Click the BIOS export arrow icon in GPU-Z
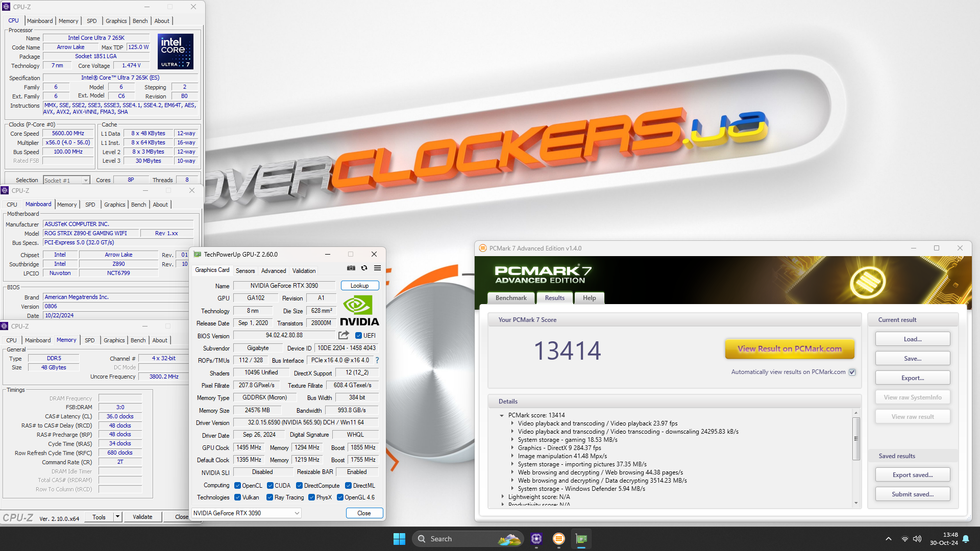Viewport: 980px width, 551px height. (x=344, y=335)
